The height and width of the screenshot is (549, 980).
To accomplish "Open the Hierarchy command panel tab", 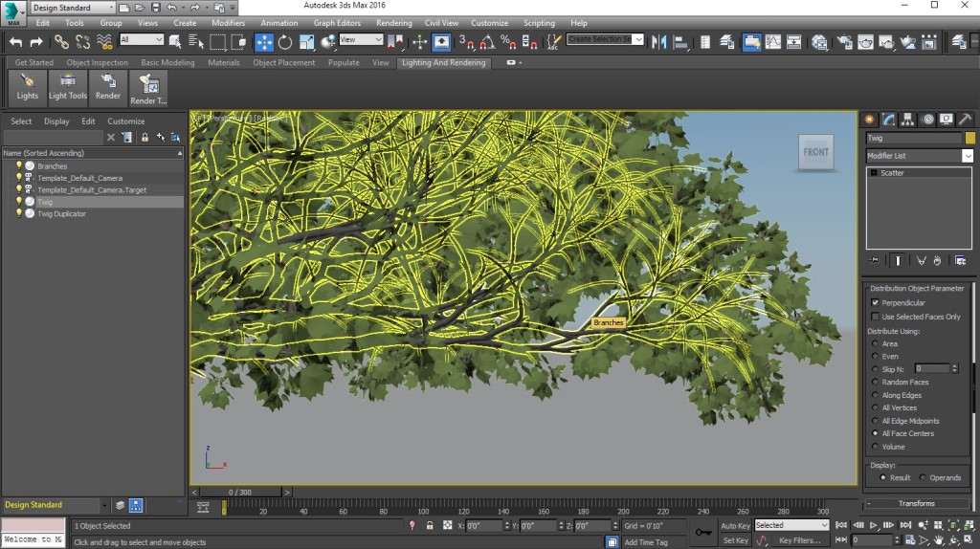I will (907, 120).
